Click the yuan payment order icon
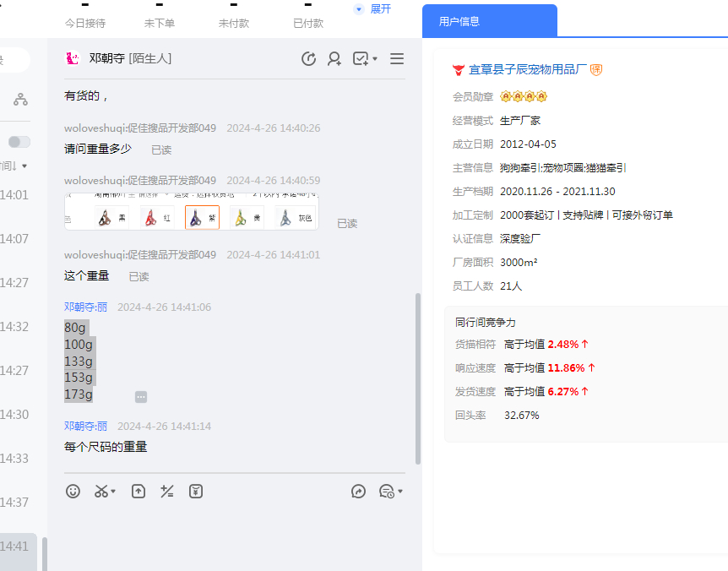This screenshot has width=728, height=571. click(196, 491)
